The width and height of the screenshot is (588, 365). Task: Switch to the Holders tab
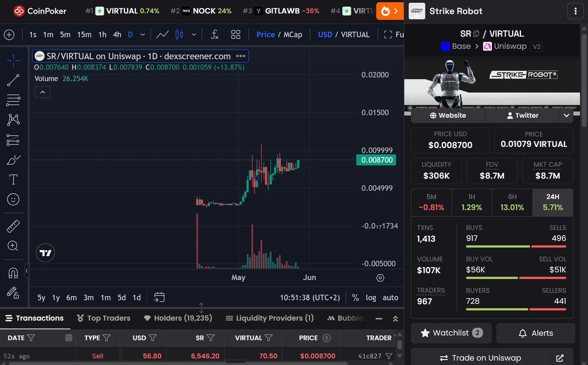tap(178, 318)
